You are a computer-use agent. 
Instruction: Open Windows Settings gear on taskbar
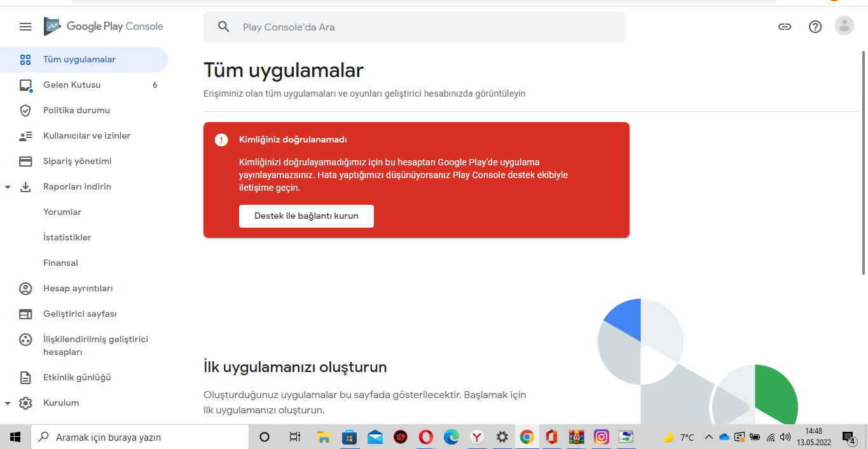coord(502,438)
